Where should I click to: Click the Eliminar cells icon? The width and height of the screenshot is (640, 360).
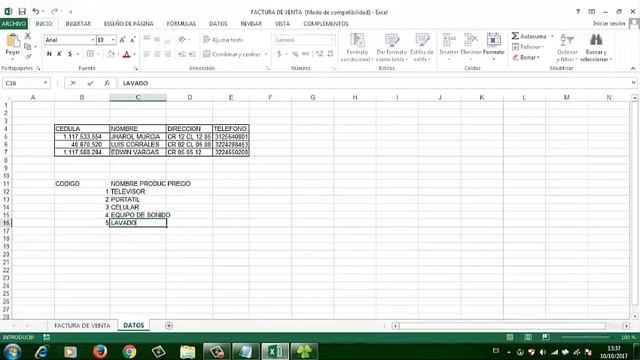(x=471, y=41)
